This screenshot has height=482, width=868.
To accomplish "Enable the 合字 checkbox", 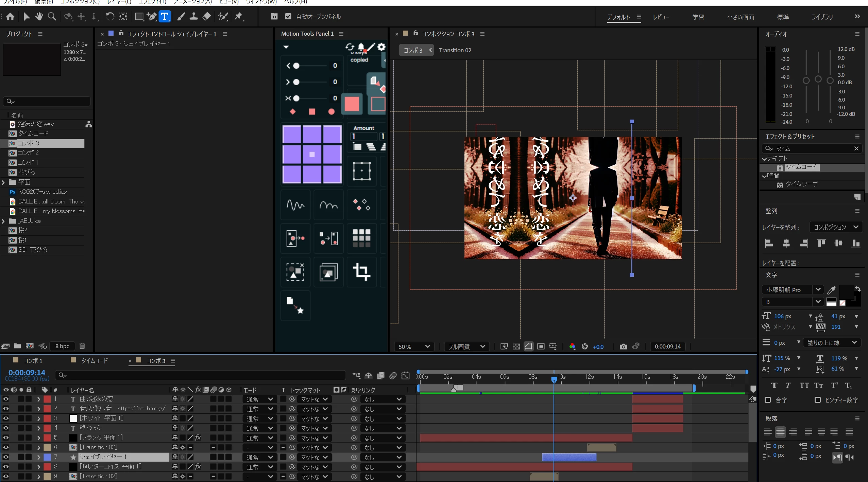I will [x=768, y=400].
